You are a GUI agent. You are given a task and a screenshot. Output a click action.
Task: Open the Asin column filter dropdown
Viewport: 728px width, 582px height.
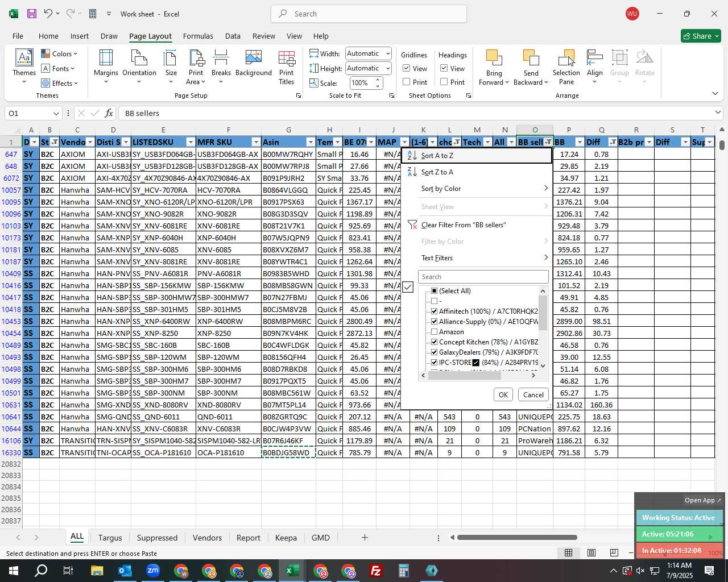[x=311, y=142]
